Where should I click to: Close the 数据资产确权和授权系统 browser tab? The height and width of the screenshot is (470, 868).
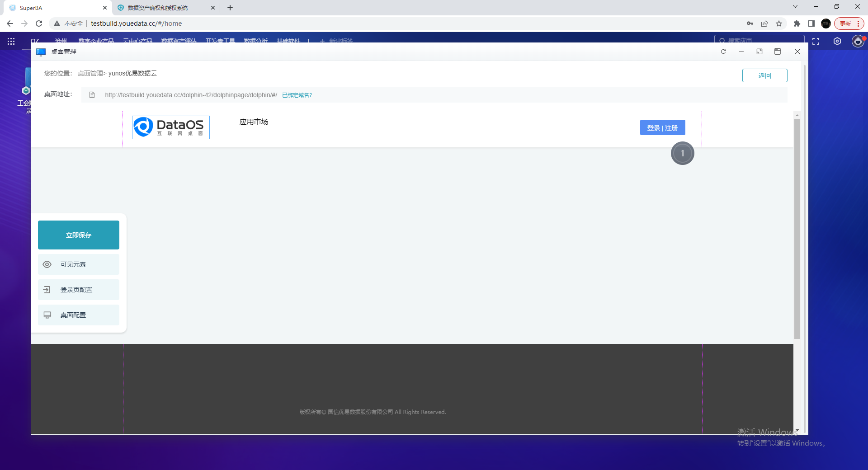(213, 8)
